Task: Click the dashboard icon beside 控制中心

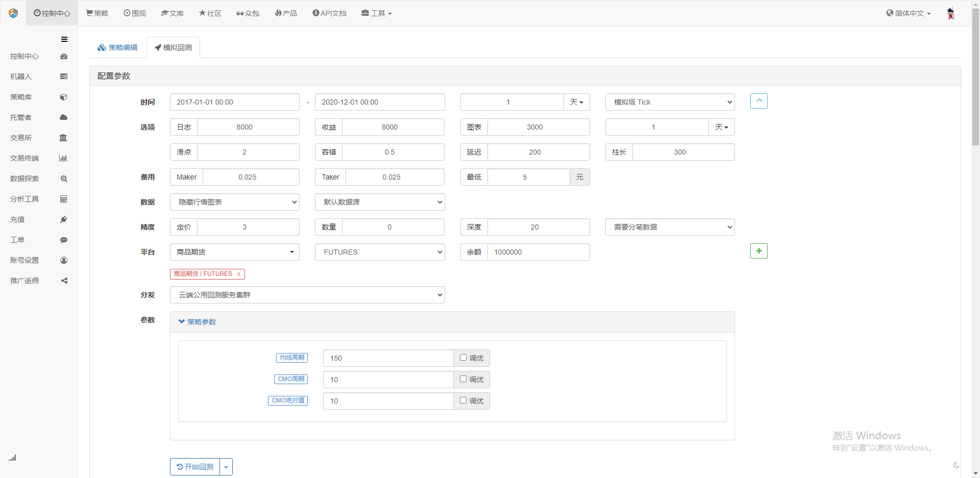Action: point(64,57)
